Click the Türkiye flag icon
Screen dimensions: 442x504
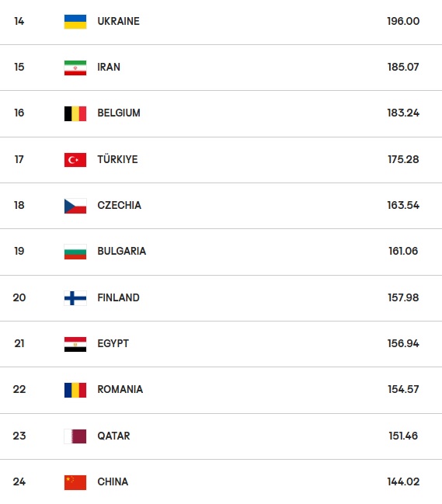click(75, 160)
